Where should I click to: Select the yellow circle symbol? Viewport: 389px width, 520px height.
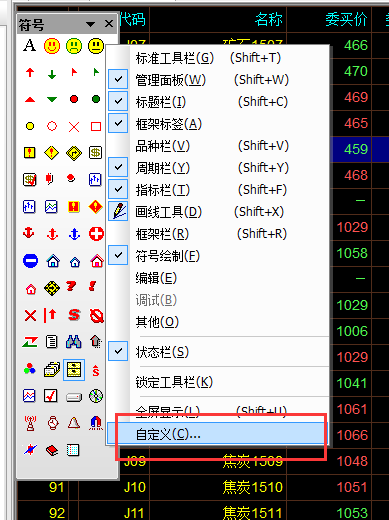(x=30, y=126)
